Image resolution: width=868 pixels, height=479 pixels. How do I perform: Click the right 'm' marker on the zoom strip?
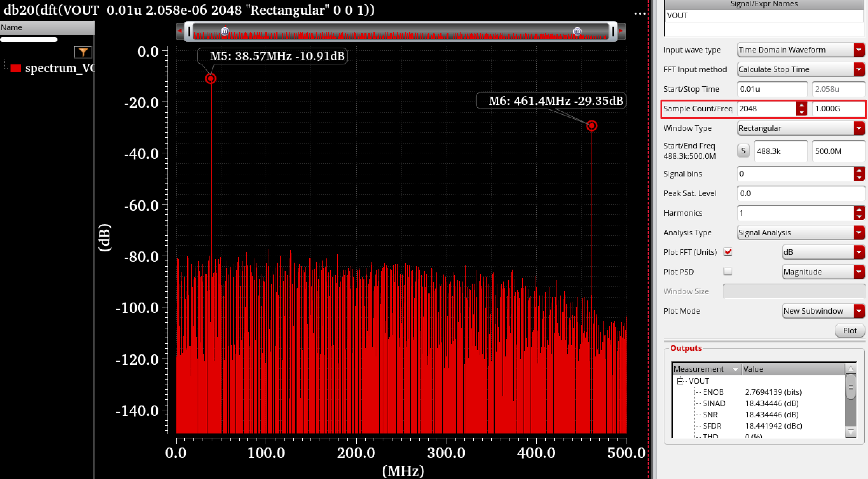577,32
